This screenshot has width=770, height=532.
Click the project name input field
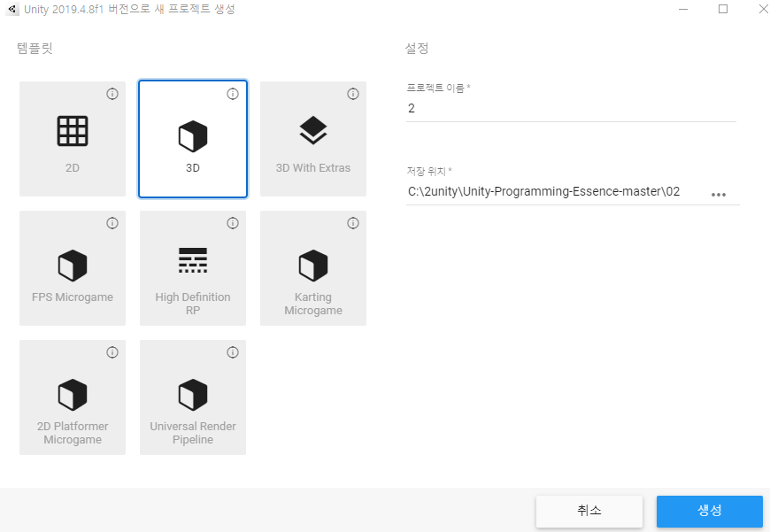pyautogui.click(x=571, y=109)
